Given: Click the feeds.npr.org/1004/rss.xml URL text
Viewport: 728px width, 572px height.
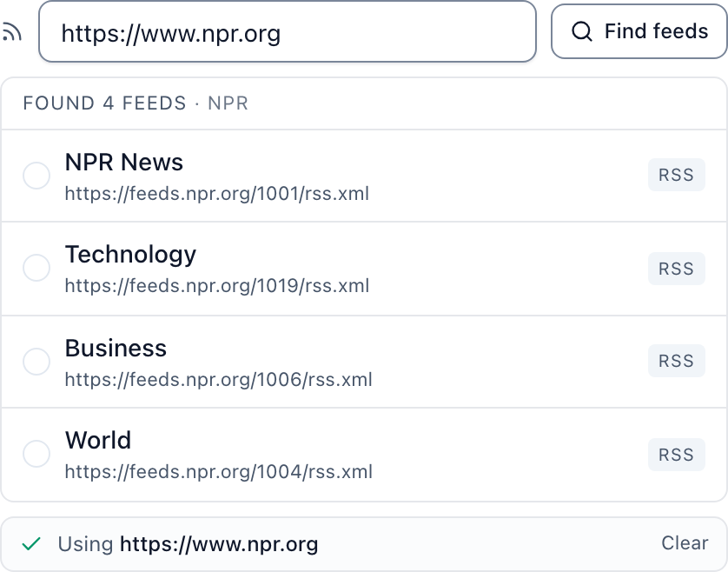Looking at the screenshot, I should pyautogui.click(x=218, y=472).
